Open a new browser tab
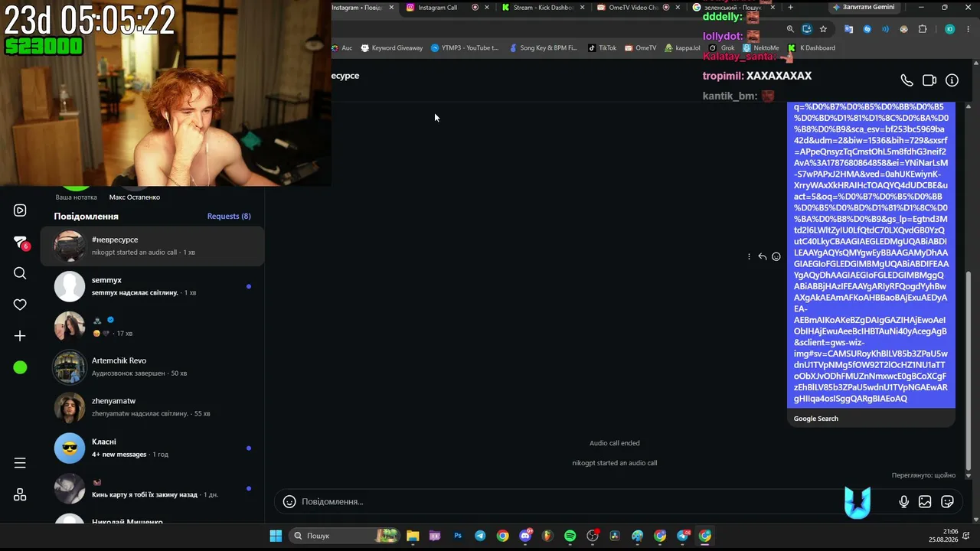Image resolution: width=980 pixels, height=551 pixels. pyautogui.click(x=790, y=8)
